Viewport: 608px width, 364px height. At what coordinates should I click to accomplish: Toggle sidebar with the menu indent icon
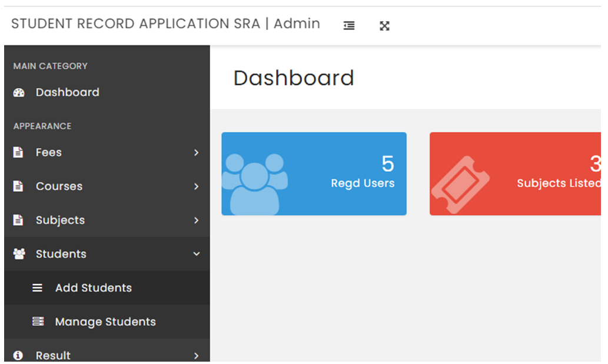tap(349, 25)
